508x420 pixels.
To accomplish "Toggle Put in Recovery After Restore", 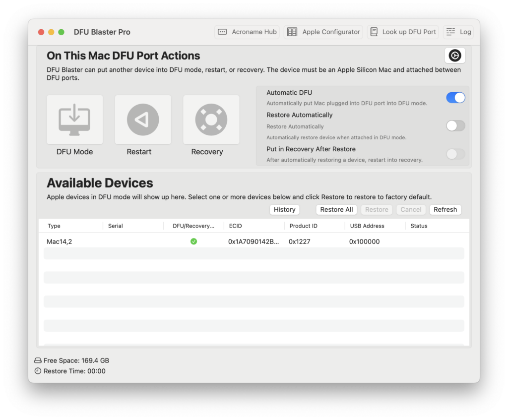I will click(455, 154).
